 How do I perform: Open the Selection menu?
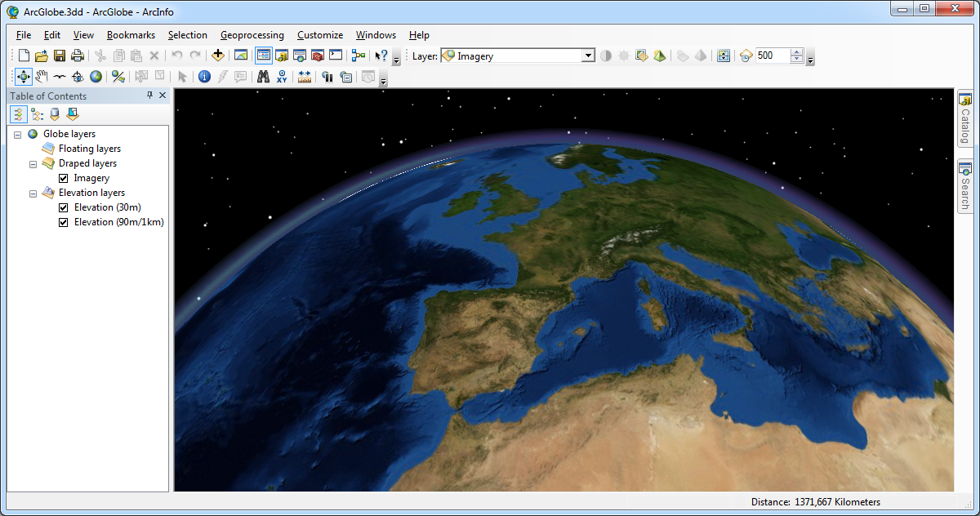(188, 35)
